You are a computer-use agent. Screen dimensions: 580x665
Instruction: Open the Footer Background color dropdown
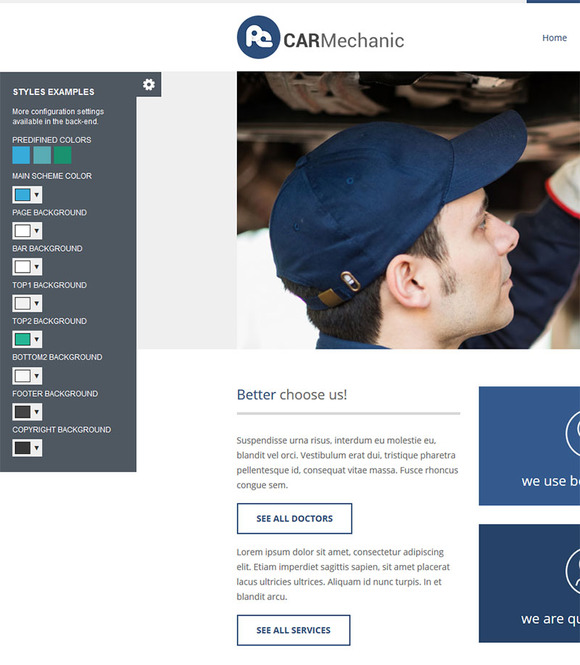27,412
